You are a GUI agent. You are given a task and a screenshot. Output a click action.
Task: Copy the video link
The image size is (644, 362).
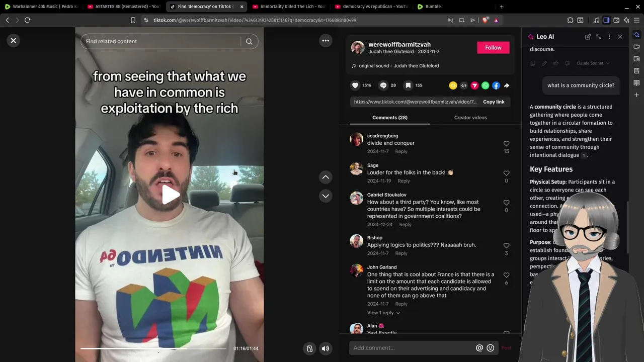click(x=494, y=102)
